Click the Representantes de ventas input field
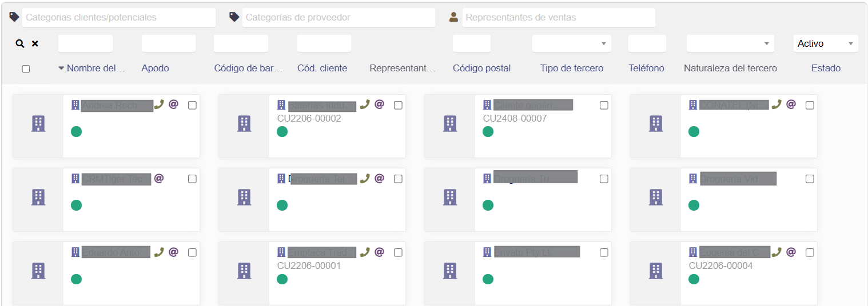 (x=558, y=17)
